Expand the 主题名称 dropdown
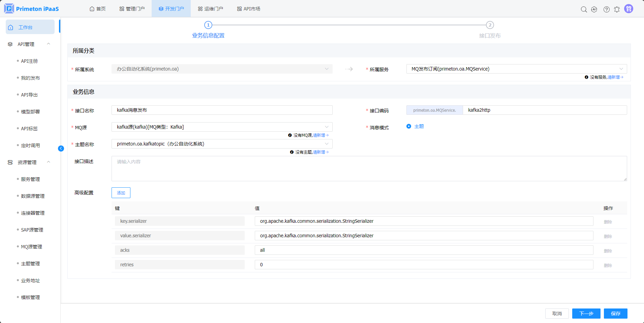Screen dimensions: 644x323 222,144
